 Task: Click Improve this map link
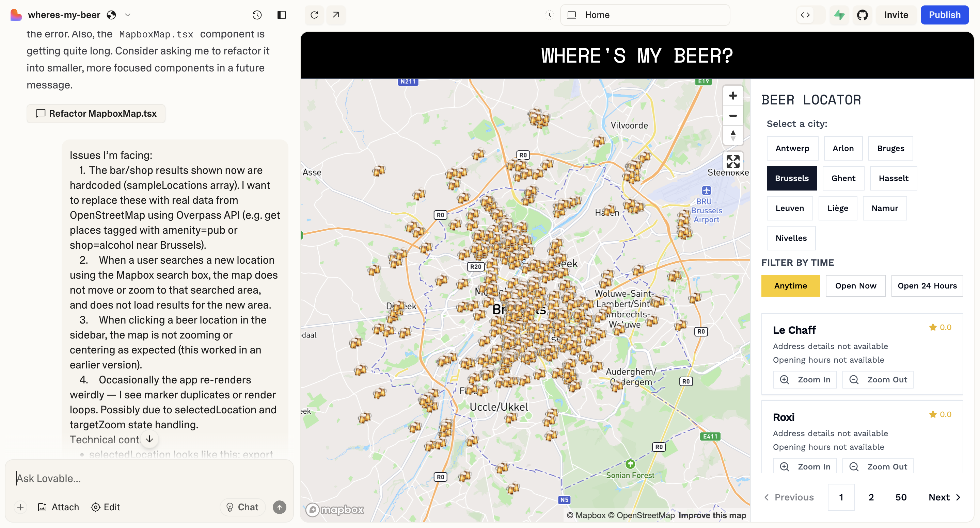712,515
